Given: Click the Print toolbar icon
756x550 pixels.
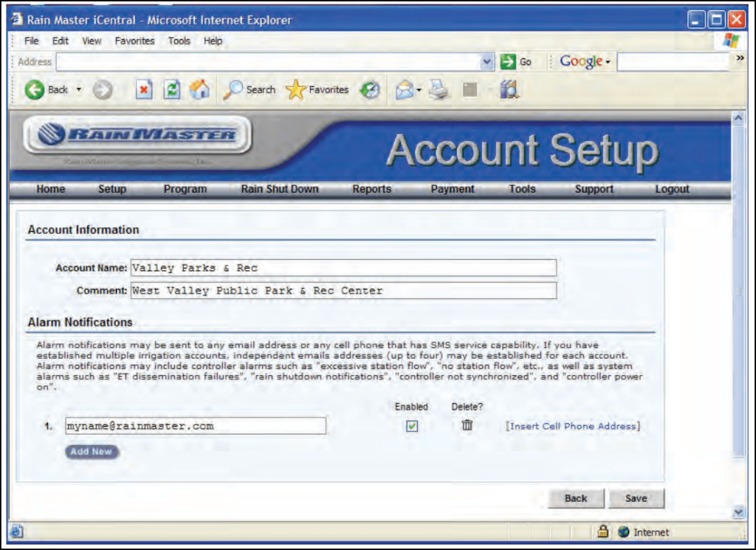Looking at the screenshot, I should pyautogui.click(x=439, y=89).
